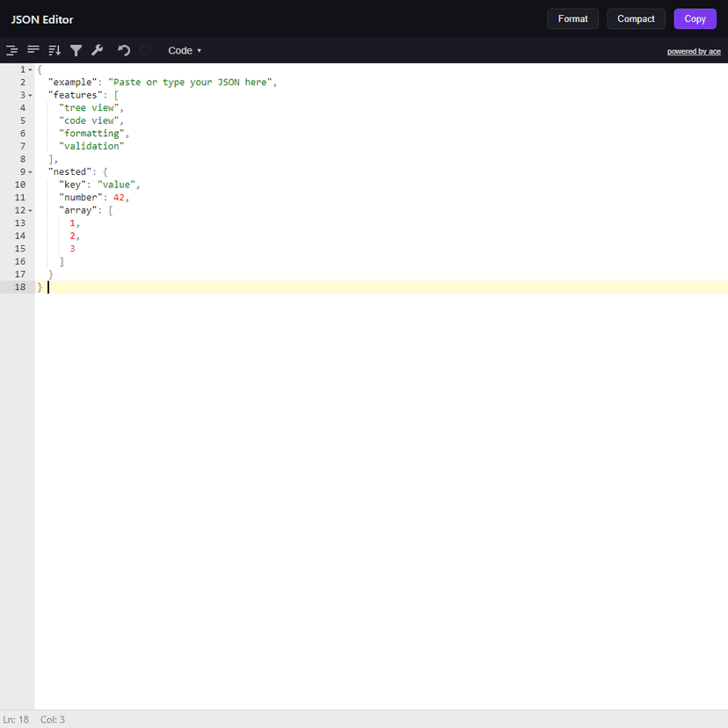Place cursor on the number 42
This screenshot has width=728, height=728.
[120, 197]
